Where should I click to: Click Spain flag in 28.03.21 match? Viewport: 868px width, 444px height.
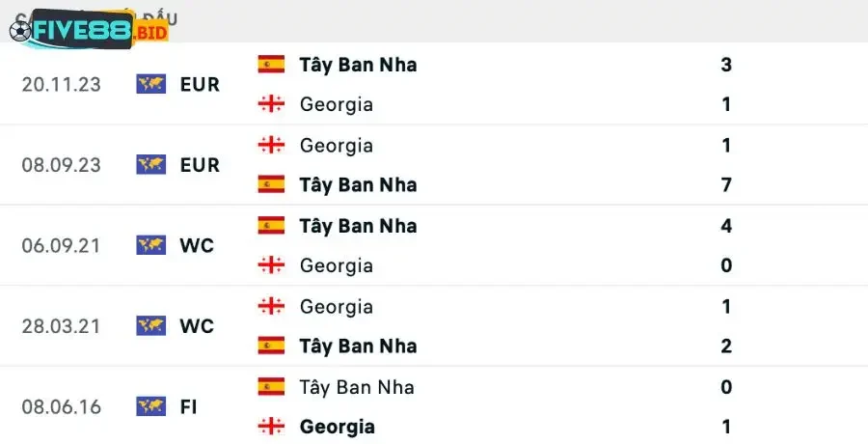coord(271,346)
